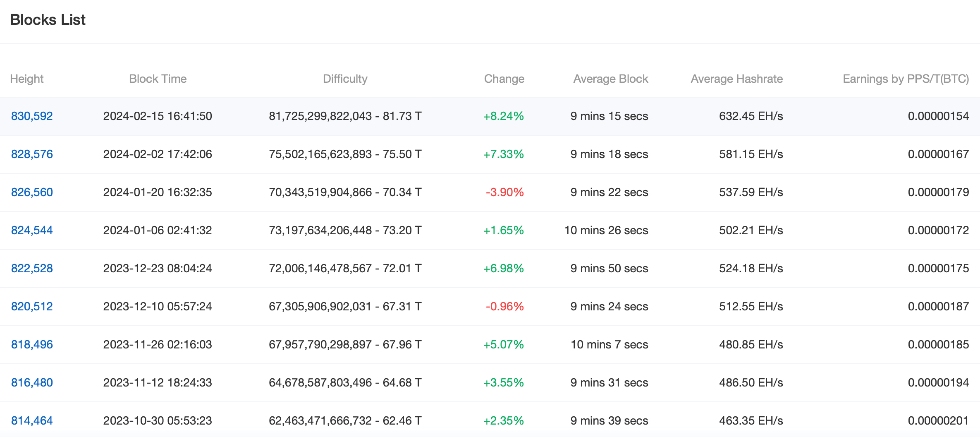Viewport: 980px width, 437px height.
Task: Click the Change column header
Action: click(504, 79)
